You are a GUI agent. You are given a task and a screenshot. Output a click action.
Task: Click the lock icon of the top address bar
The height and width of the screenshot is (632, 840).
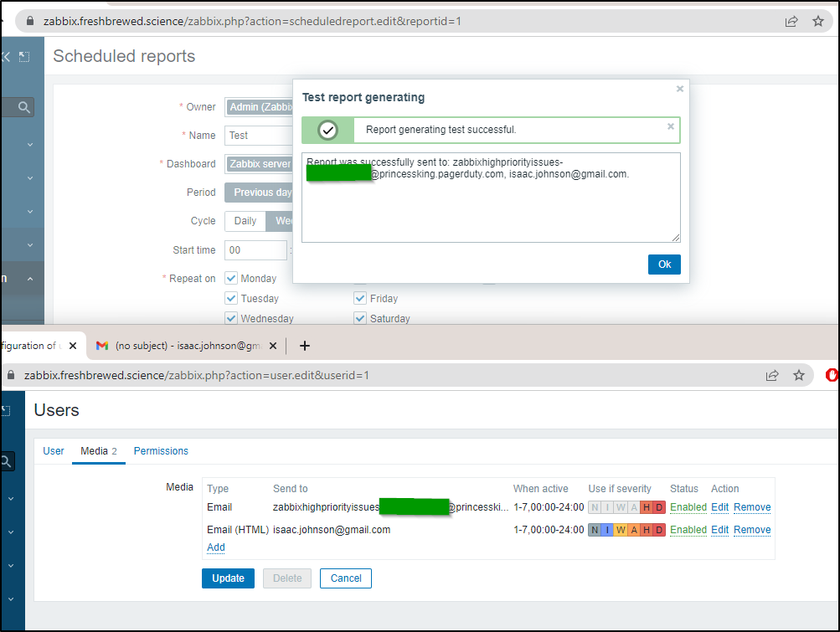[x=30, y=22]
